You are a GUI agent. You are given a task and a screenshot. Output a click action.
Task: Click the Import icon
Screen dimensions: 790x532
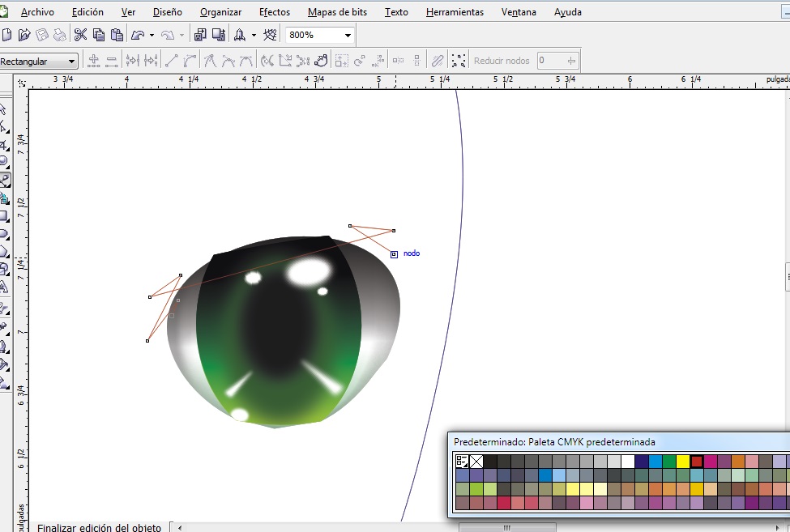pos(199,35)
